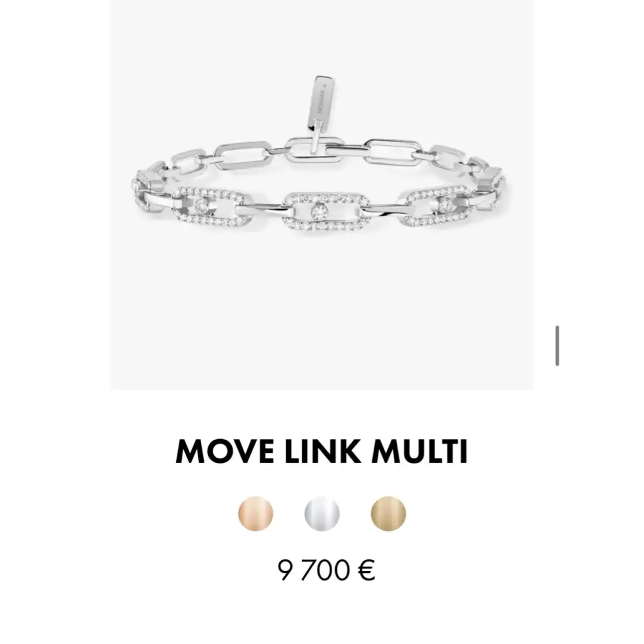This screenshot has width=644, height=644.
Task: Click the engraved Messika clasp tag
Action: [321, 104]
